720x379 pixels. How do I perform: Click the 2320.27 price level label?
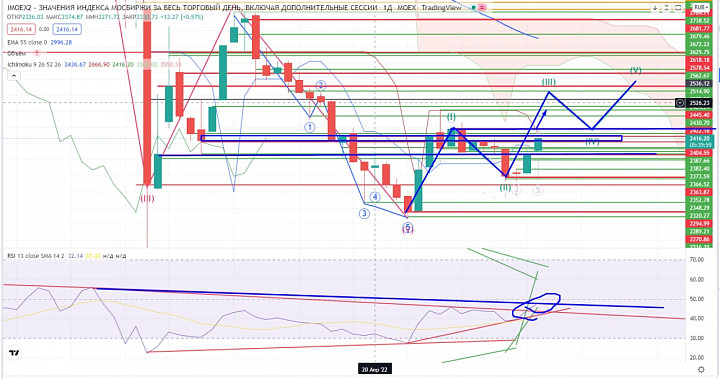point(699,215)
